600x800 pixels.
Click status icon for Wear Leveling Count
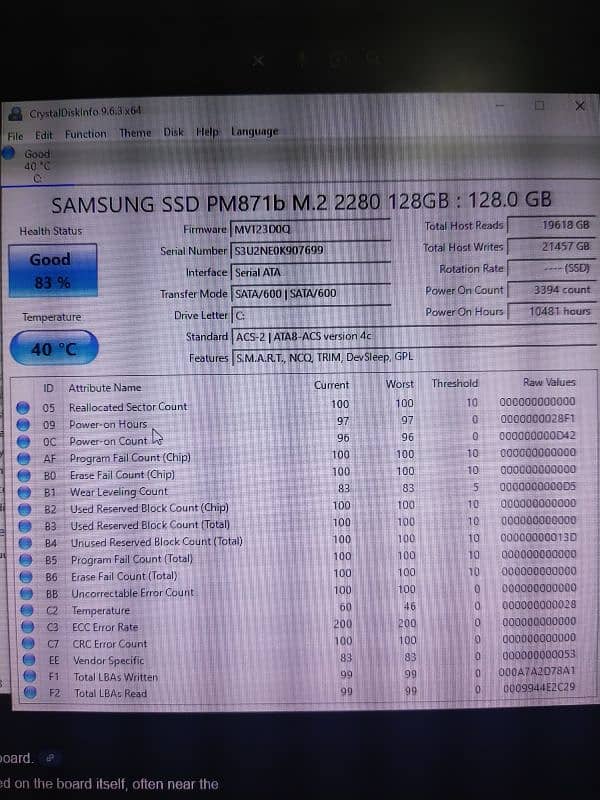(24, 492)
